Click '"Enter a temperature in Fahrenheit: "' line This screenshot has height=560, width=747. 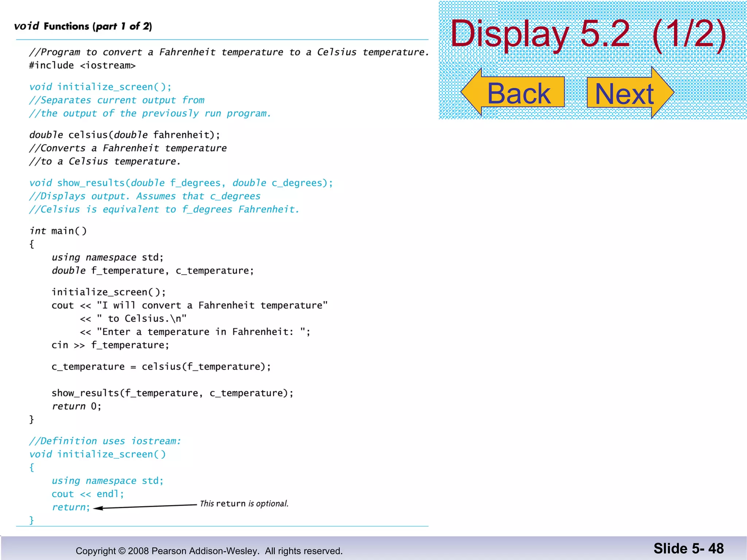point(195,332)
